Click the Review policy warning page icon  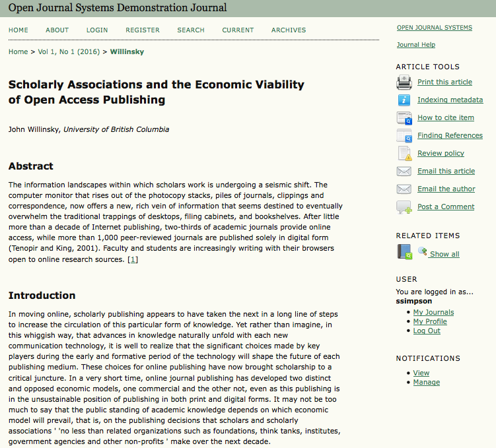[404, 154]
